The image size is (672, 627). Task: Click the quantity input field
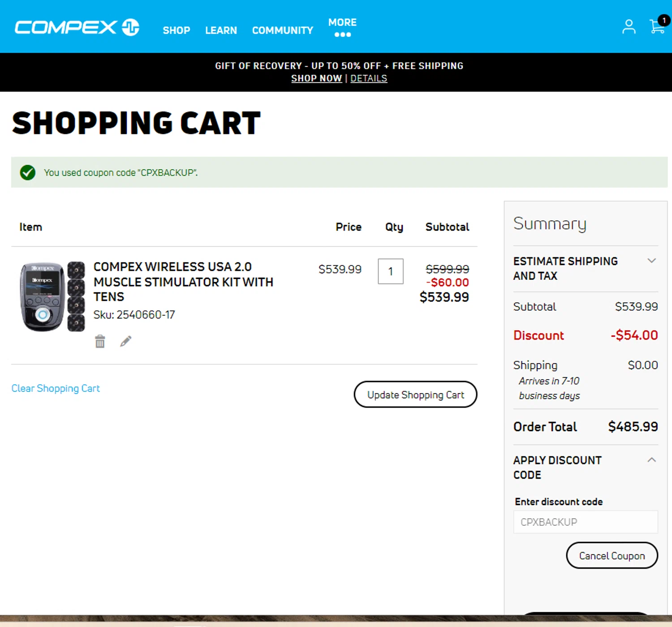(x=391, y=271)
